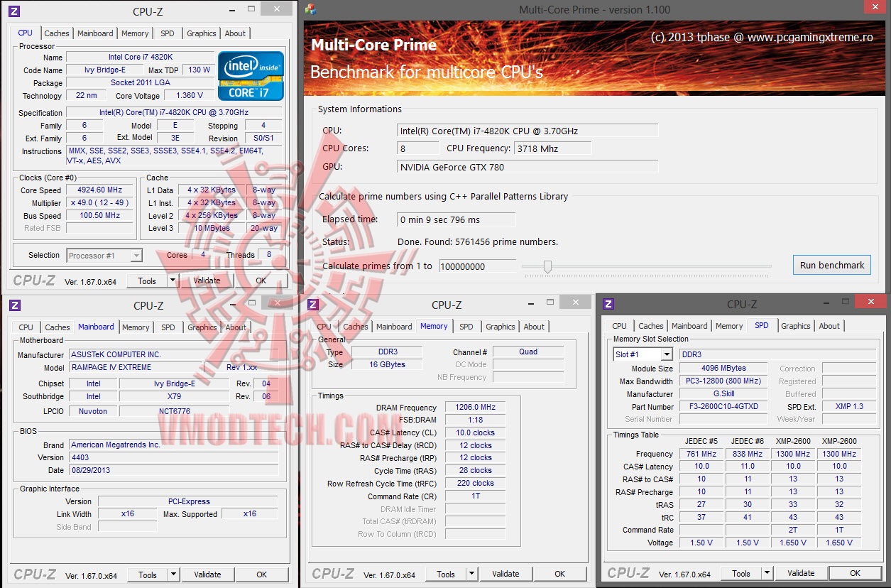Click the CPU name field in Multi-Core Prime

click(x=528, y=131)
